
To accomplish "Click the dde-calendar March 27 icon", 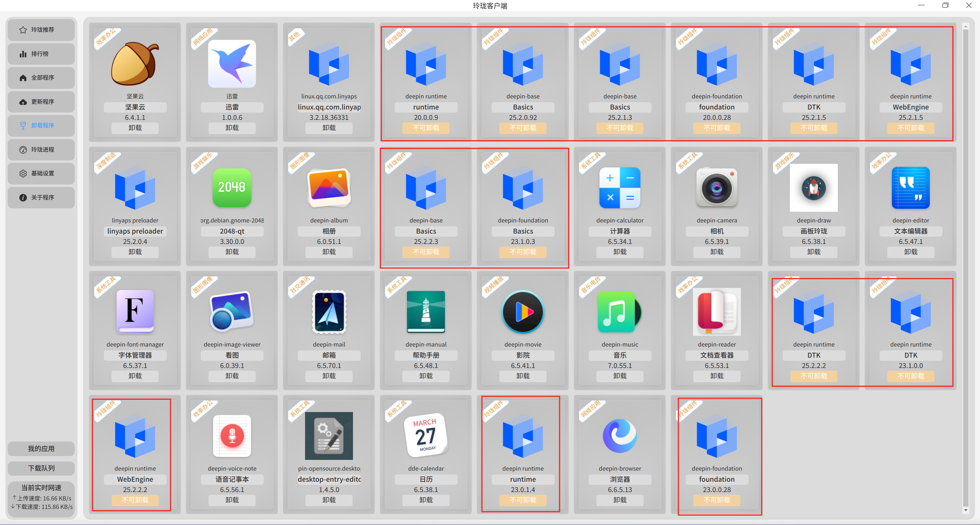I will tap(426, 436).
